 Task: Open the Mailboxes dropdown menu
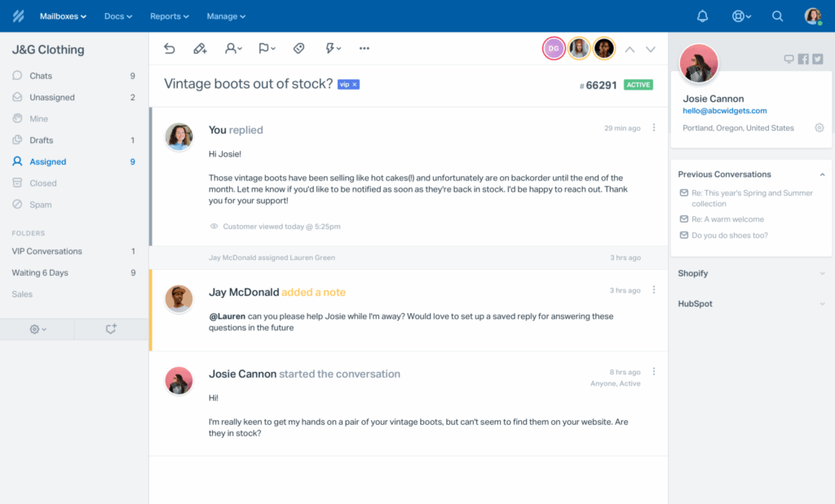tap(63, 16)
